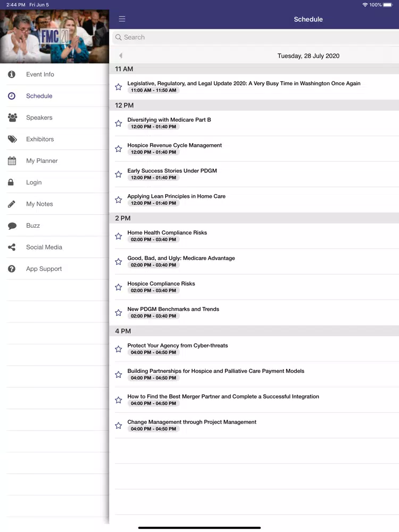The width and height of the screenshot is (399, 532).
Task: Click the Tuesday, 28 July 2020 date header
Action: [x=309, y=56]
